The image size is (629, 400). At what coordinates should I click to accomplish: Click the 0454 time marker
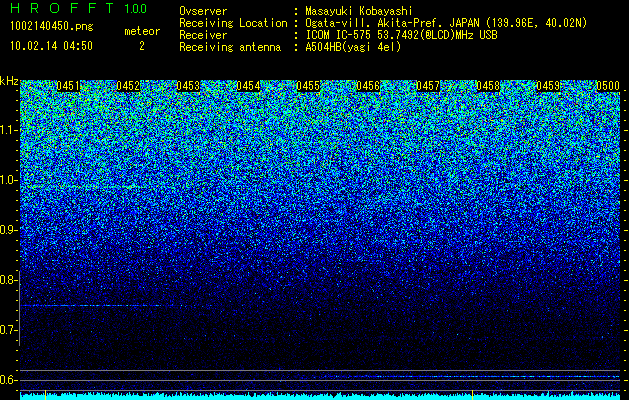pos(248,86)
